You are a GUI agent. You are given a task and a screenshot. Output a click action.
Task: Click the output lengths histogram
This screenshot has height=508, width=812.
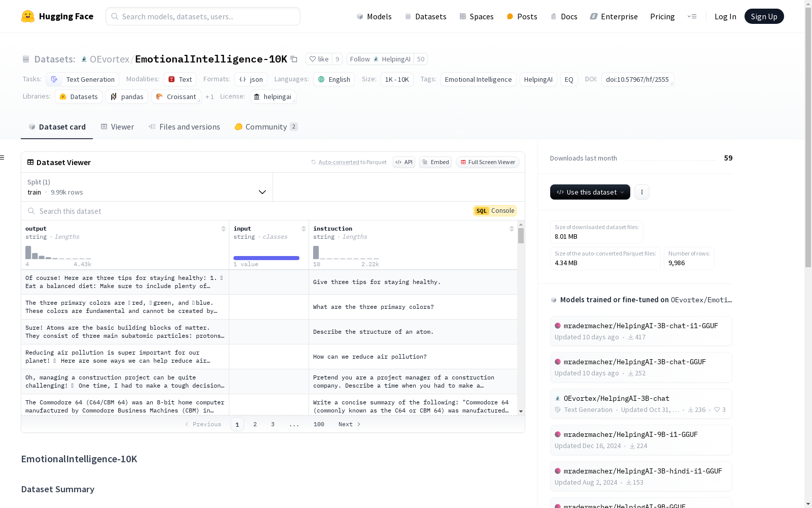tap(58, 252)
